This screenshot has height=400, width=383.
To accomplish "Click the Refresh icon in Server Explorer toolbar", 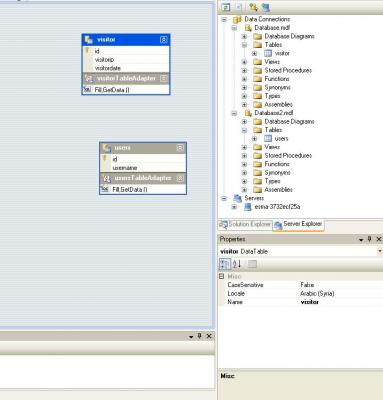I will (x=226, y=7).
